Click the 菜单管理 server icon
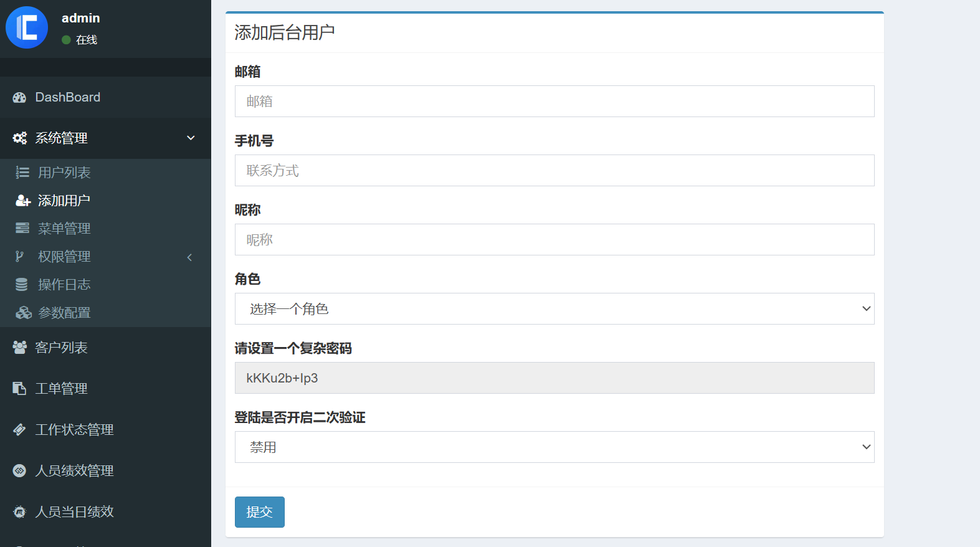This screenshot has height=547, width=980. tap(22, 229)
